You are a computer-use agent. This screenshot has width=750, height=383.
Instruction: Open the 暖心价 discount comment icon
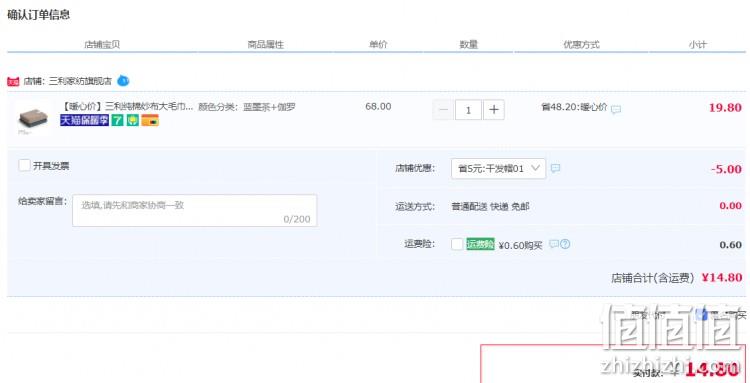[616, 109]
